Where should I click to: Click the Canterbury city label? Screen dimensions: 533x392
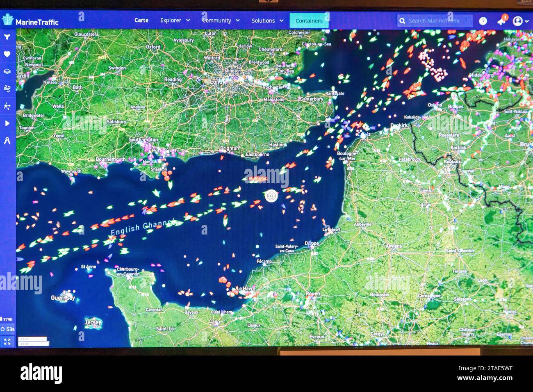pyautogui.click(x=312, y=99)
